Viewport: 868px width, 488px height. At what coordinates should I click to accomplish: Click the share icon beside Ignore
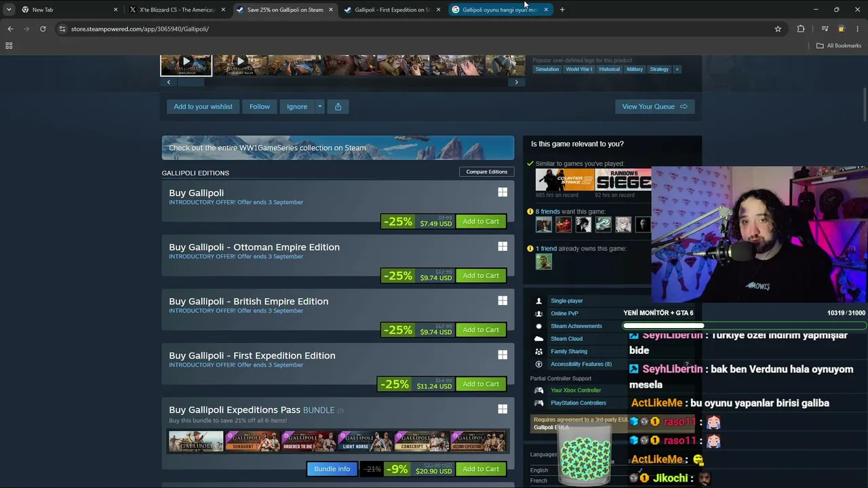(x=338, y=106)
